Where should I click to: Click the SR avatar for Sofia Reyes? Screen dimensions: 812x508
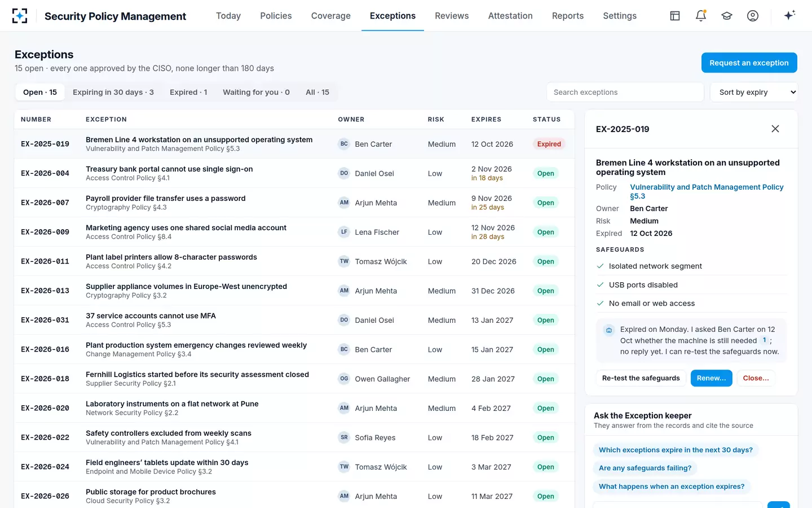click(x=344, y=437)
